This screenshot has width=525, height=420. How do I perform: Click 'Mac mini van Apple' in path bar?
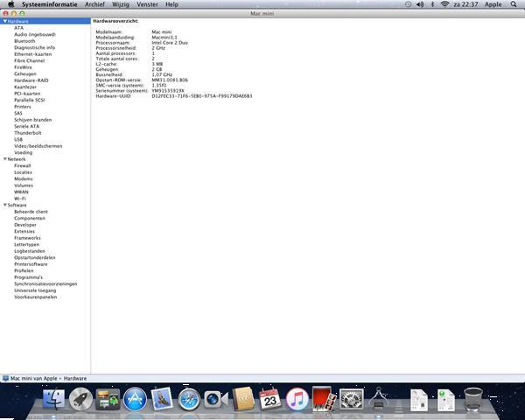(34, 379)
